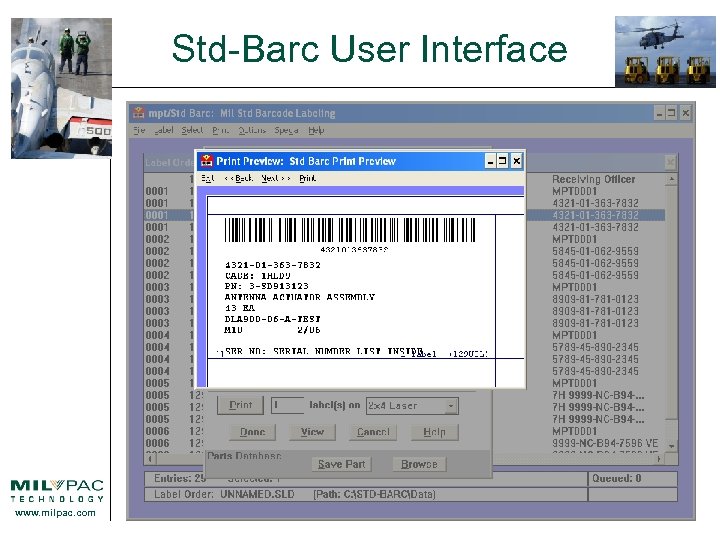
Task: Open the Options menu of main window
Action: [x=252, y=130]
